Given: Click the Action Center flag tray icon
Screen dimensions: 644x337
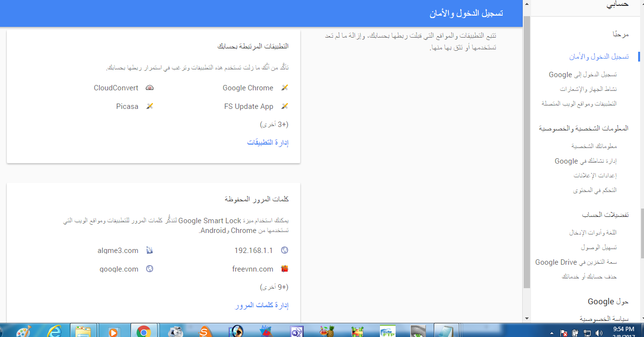Looking at the screenshot, I should pyautogui.click(x=564, y=334).
